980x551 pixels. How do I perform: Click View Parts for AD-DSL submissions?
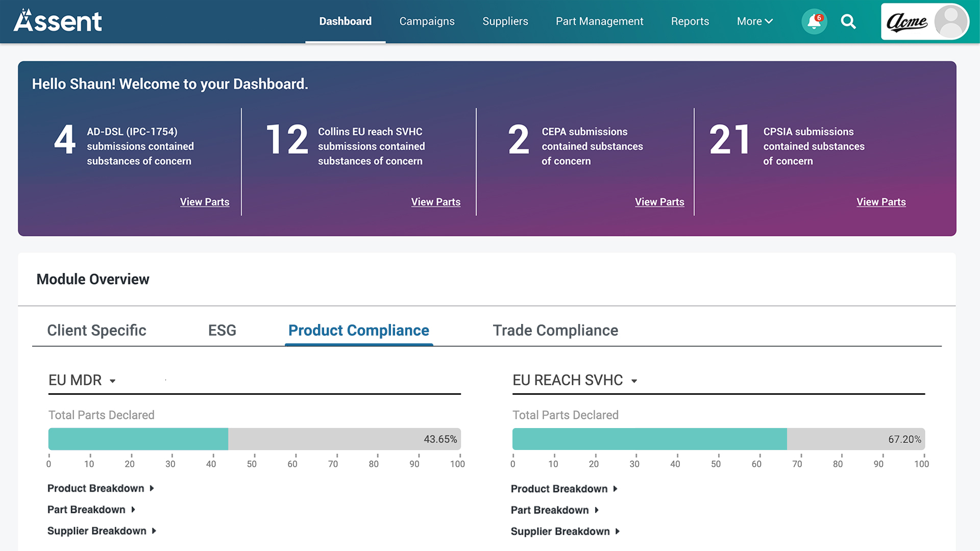coord(205,202)
